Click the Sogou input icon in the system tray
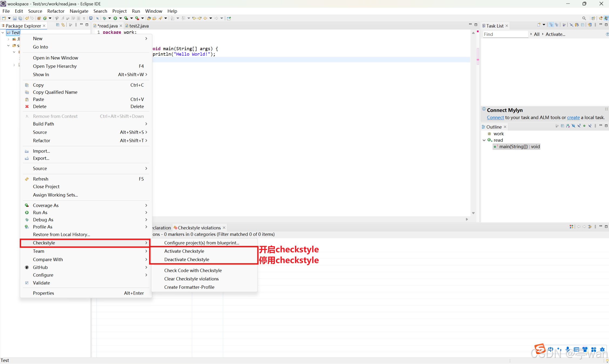This screenshot has width=609, height=364. 540,349
